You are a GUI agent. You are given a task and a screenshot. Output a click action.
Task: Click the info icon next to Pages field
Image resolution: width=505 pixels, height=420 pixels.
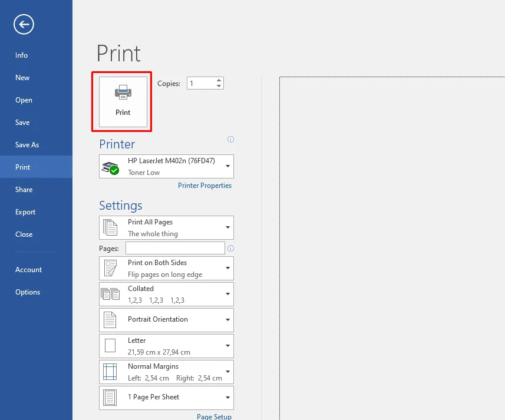[x=231, y=248]
